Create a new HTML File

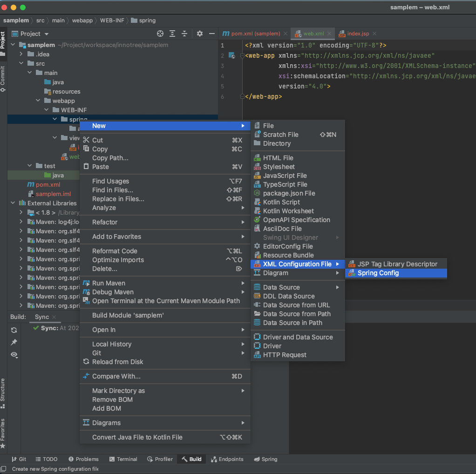pyautogui.click(x=298, y=158)
